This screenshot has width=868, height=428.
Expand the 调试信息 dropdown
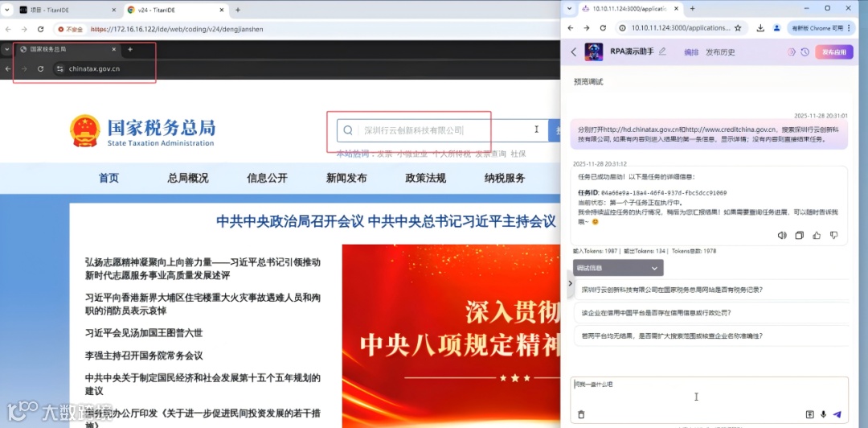tap(618, 268)
